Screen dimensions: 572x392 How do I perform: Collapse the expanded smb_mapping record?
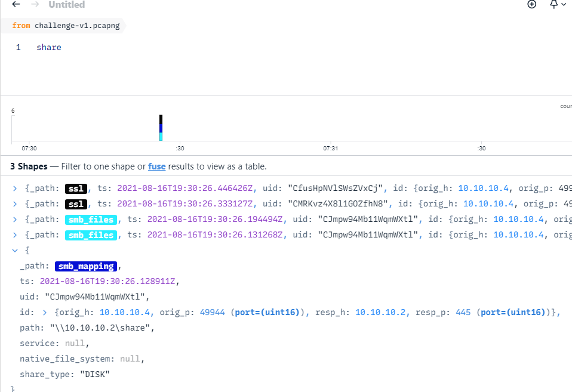pos(15,251)
